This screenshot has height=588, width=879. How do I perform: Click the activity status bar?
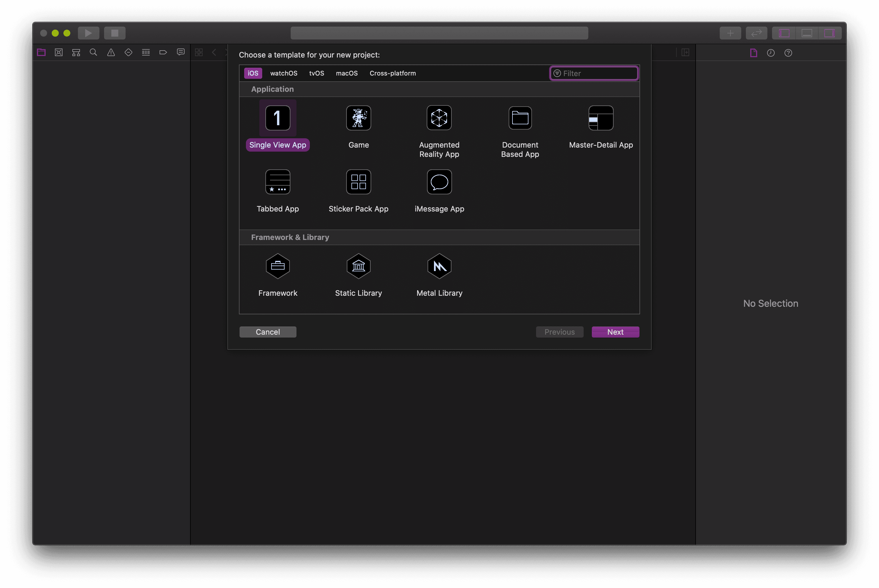coord(439,33)
